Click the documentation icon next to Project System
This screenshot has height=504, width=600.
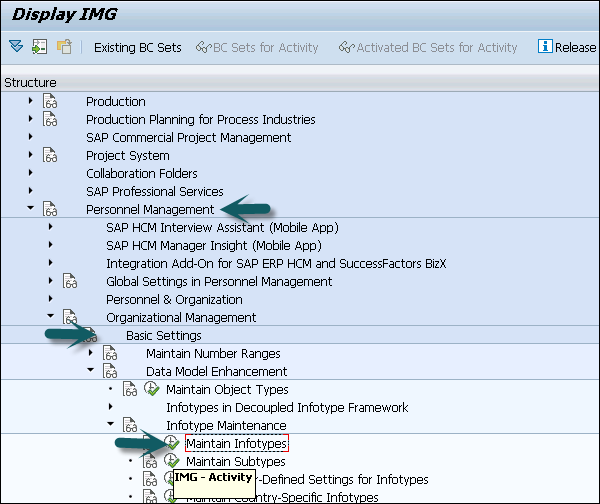tap(51, 155)
